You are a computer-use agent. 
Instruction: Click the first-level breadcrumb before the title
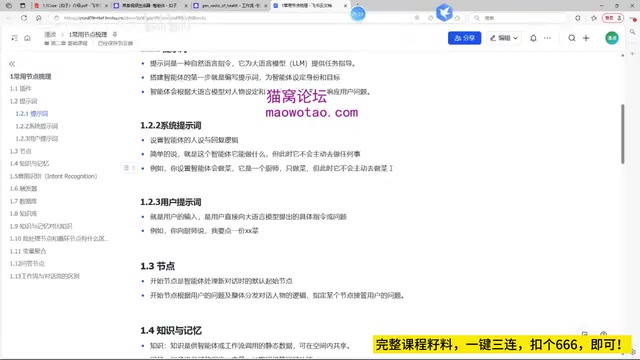tap(50, 35)
